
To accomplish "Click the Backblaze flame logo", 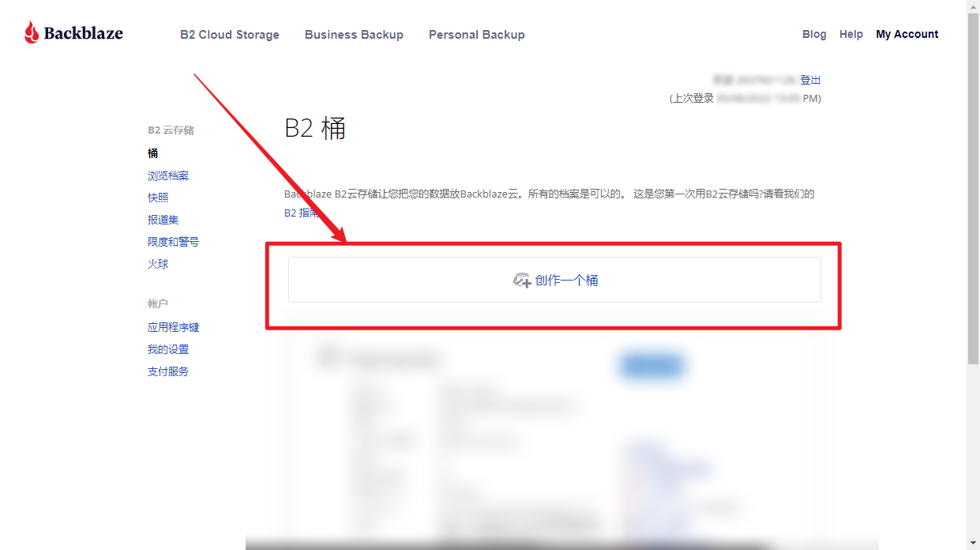I will 32,32.
